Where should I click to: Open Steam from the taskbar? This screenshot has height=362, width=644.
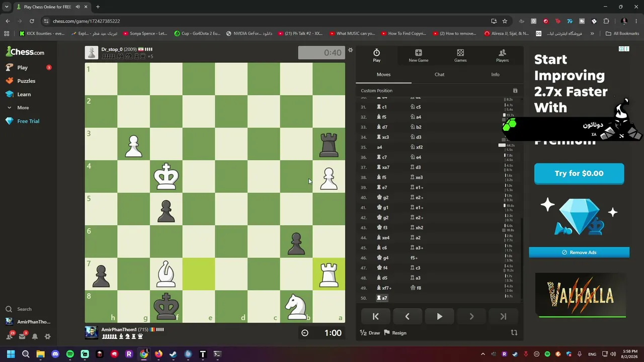pyautogui.click(x=173, y=354)
